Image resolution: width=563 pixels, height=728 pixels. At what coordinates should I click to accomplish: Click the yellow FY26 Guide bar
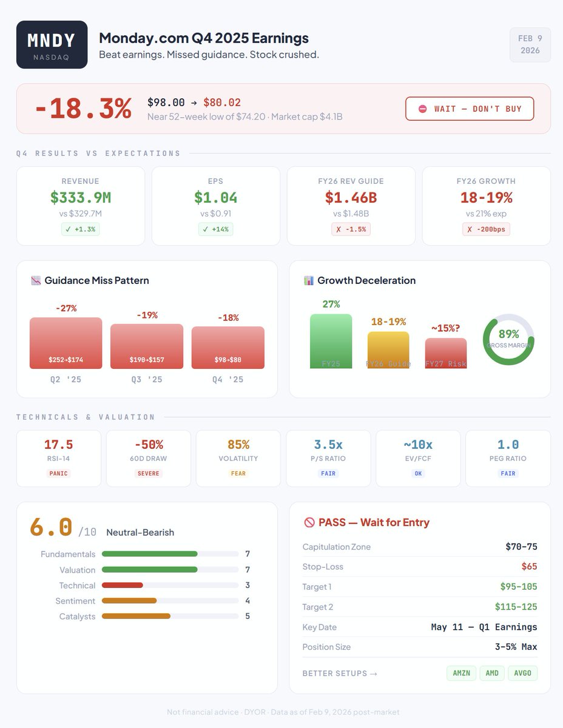(x=388, y=350)
